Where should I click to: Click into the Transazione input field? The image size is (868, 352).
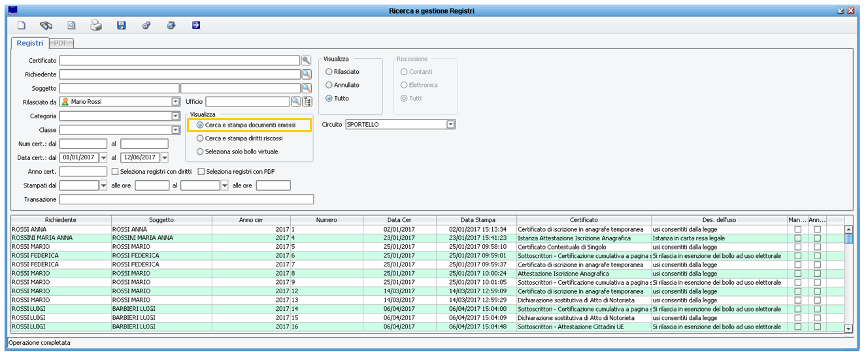pos(186,199)
